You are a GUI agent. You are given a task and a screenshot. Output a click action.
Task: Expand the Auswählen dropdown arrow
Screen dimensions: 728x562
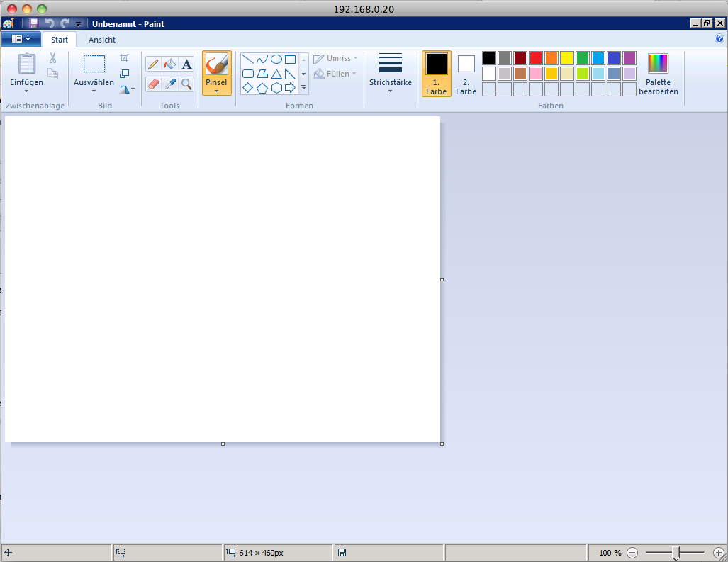tap(94, 90)
